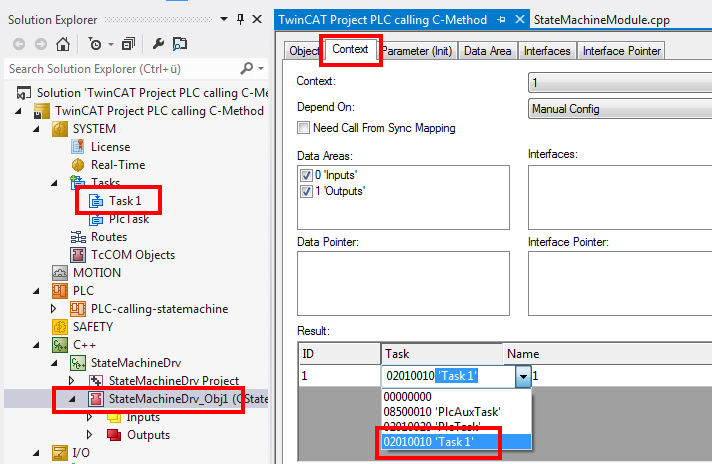
Task: Collapse the C++ node
Action: 36,345
